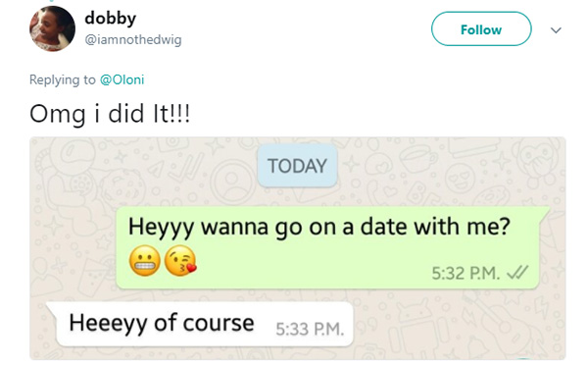Click the Follow button
Viewport: 588px width, 366px height.
coord(481,28)
